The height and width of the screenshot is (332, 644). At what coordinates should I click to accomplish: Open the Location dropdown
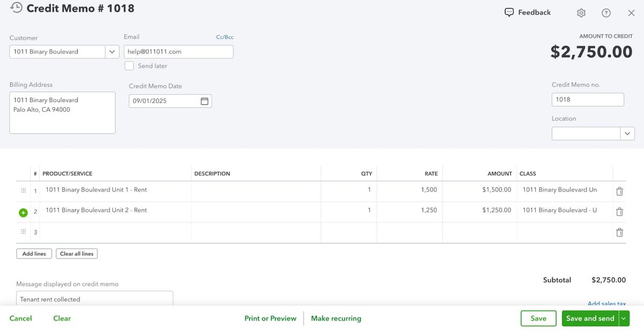click(627, 134)
